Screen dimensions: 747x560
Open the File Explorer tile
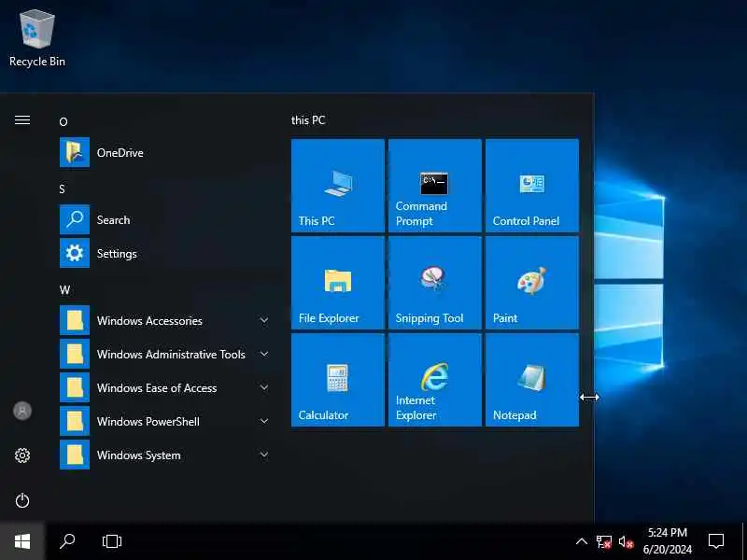[x=338, y=283]
